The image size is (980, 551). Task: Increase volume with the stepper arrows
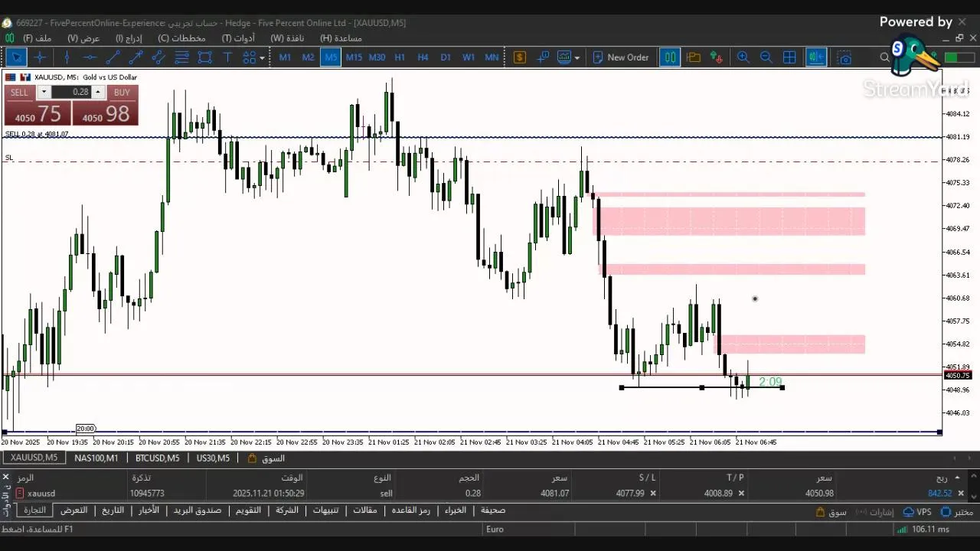(97, 92)
